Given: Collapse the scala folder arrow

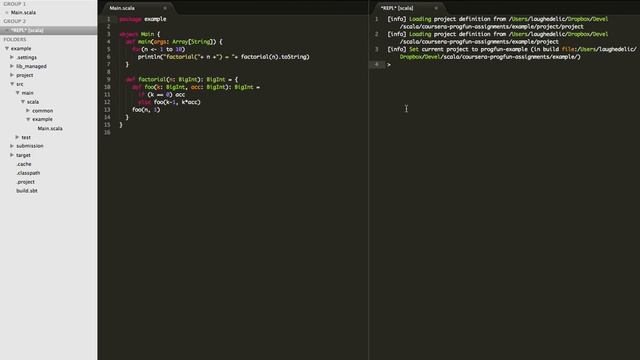Looking at the screenshot, I should click(23, 102).
